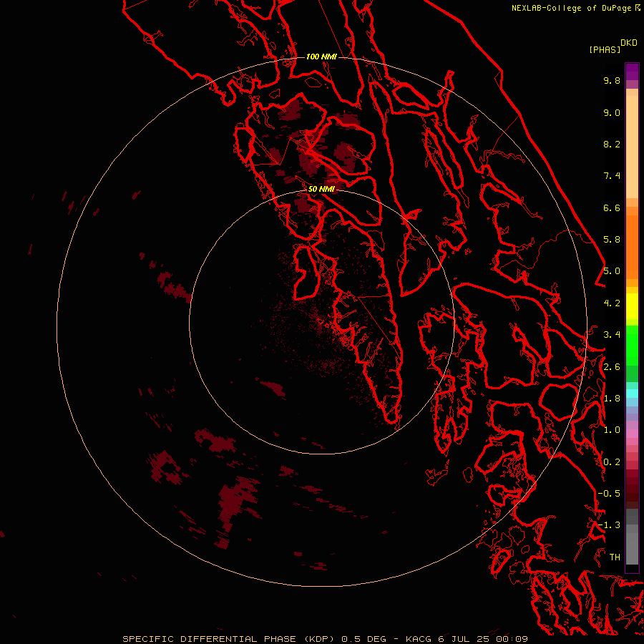Click the purple top segment of color bar
The height and width of the screenshot is (644, 644).
[x=632, y=72]
